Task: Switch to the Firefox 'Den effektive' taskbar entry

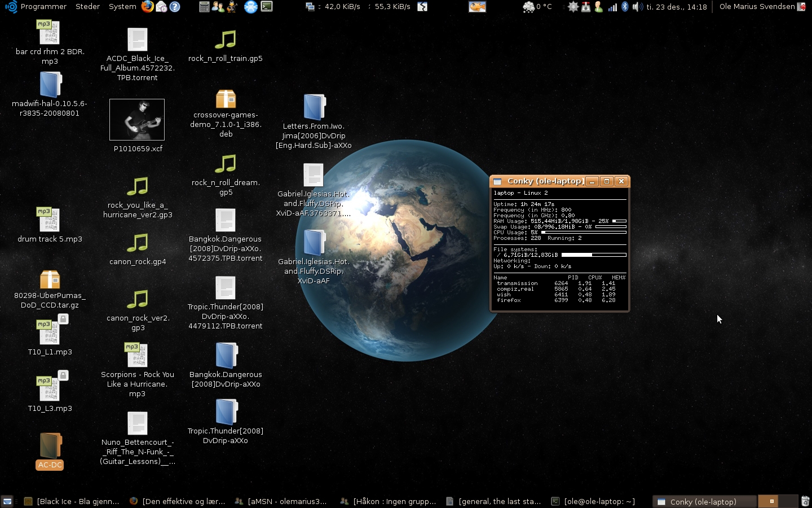Action: point(177,501)
